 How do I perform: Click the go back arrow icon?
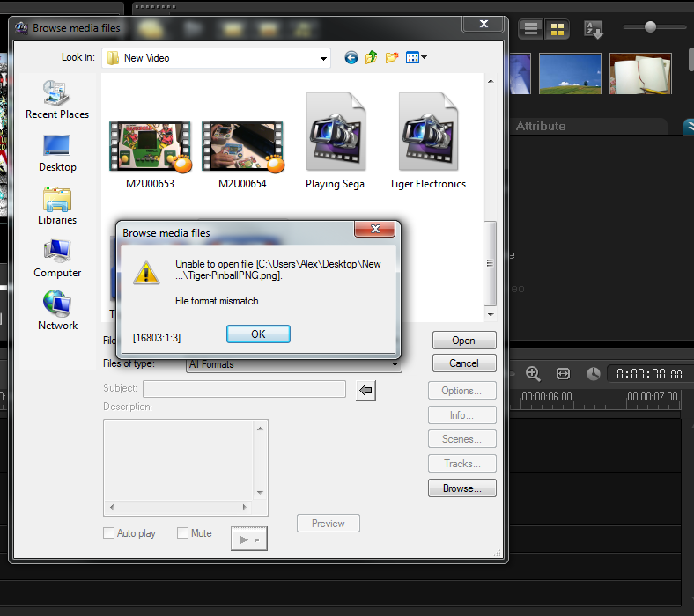tap(351, 58)
